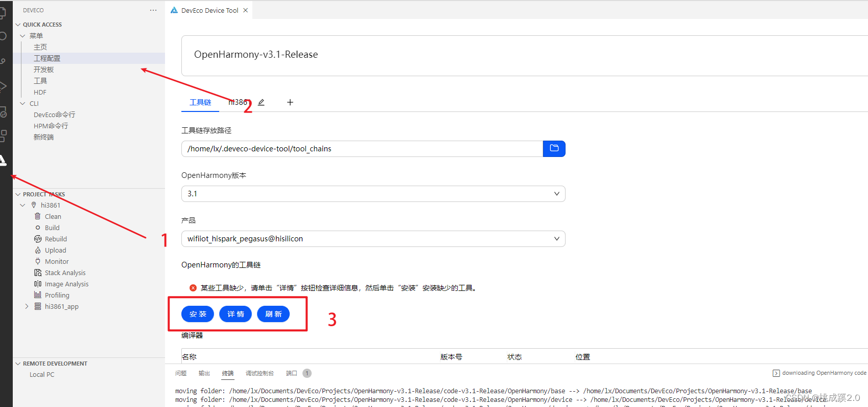Image resolution: width=868 pixels, height=407 pixels.
Task: Click the 详情 button
Action: coord(236,314)
